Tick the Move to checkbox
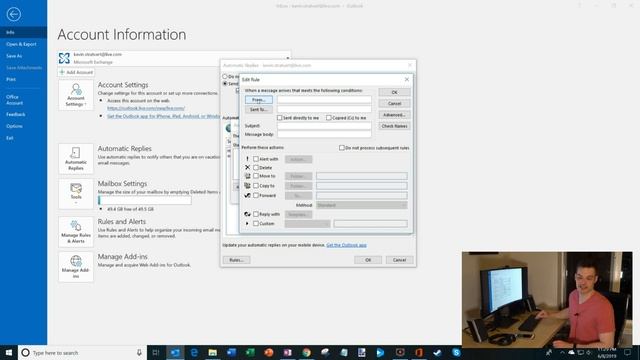 tap(256, 176)
